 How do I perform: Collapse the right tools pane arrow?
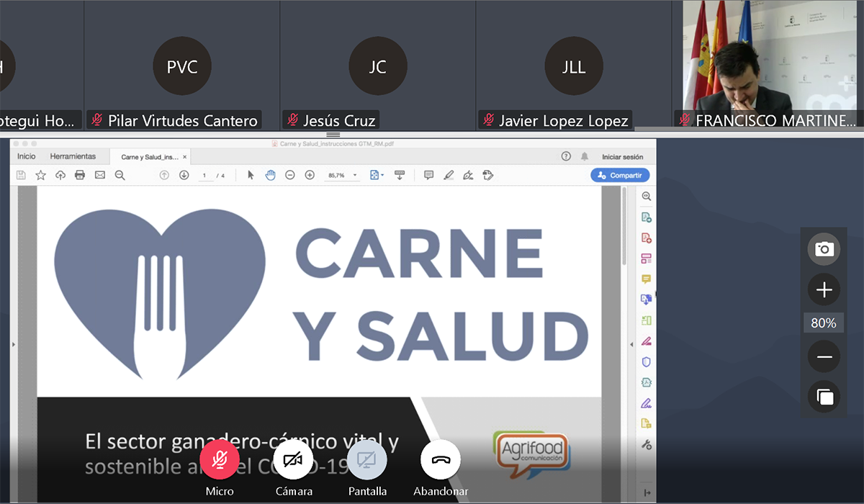point(631,345)
